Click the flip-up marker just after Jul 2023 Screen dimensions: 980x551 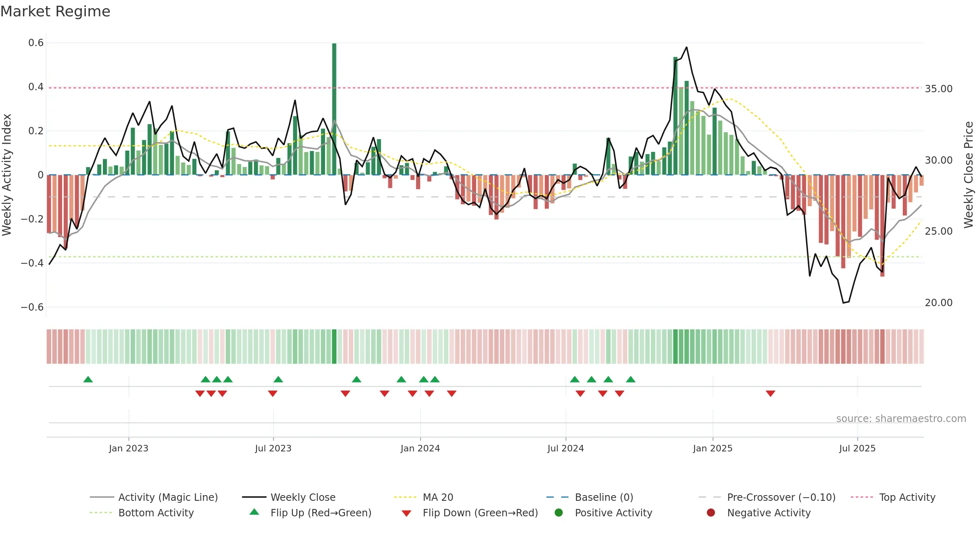point(278,379)
